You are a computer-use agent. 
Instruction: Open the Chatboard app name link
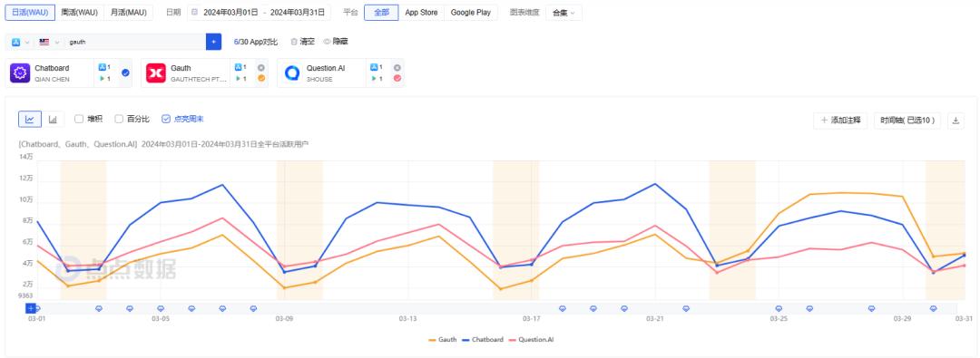click(52, 68)
